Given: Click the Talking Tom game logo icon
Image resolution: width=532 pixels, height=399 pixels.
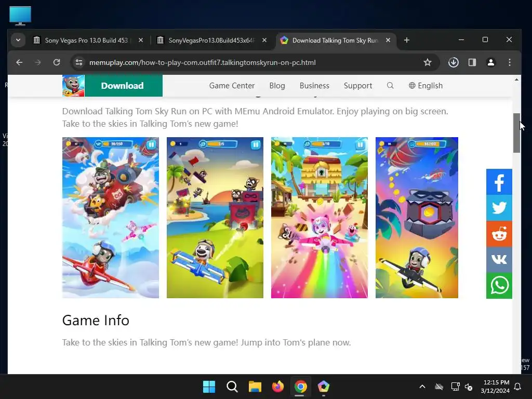Looking at the screenshot, I should pos(73,86).
